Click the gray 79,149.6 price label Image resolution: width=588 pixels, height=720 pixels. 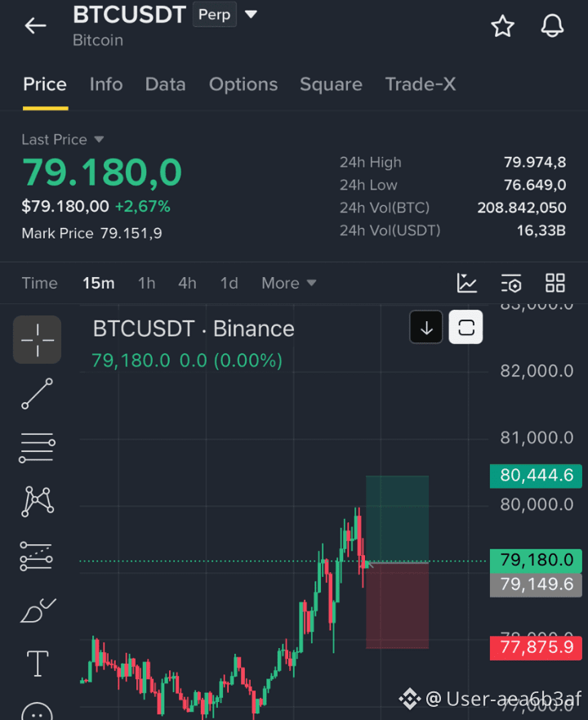pos(536,584)
